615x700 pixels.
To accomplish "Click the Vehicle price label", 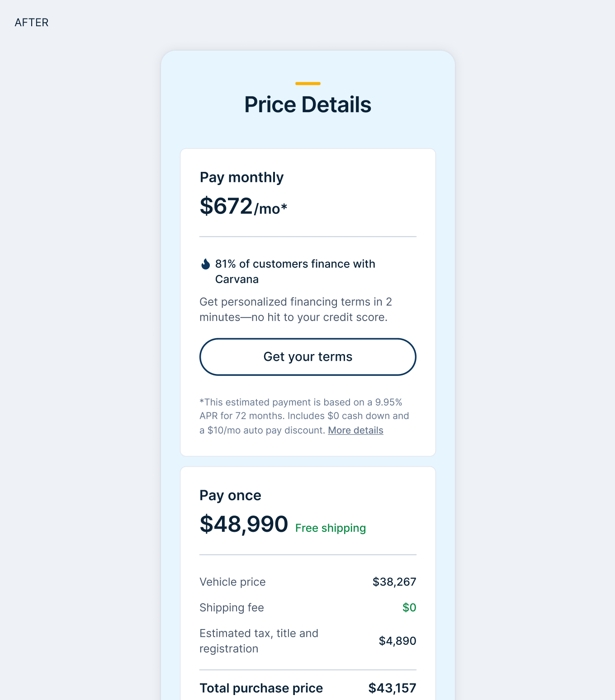I will click(232, 582).
